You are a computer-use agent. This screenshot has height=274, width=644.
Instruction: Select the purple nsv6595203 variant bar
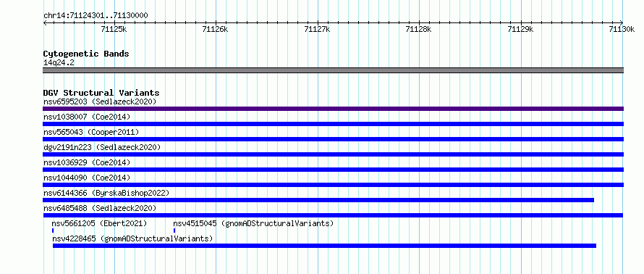333,109
